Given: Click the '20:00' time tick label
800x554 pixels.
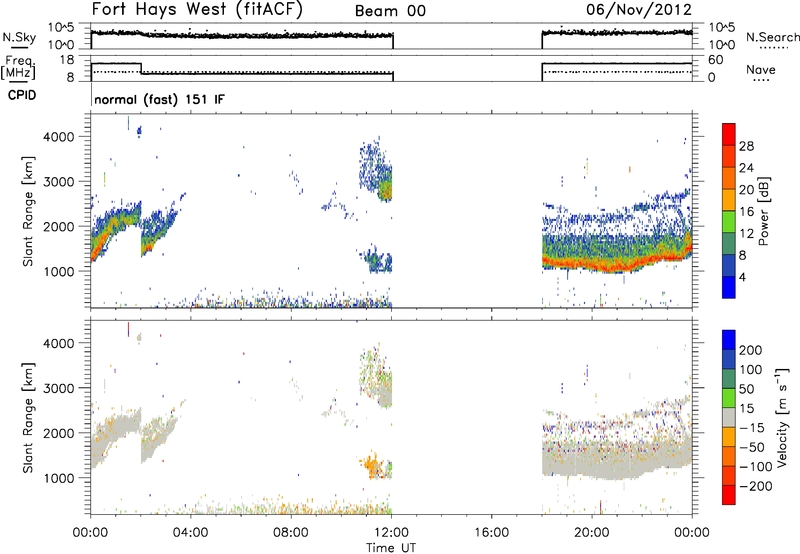Looking at the screenshot, I should tap(592, 533).
